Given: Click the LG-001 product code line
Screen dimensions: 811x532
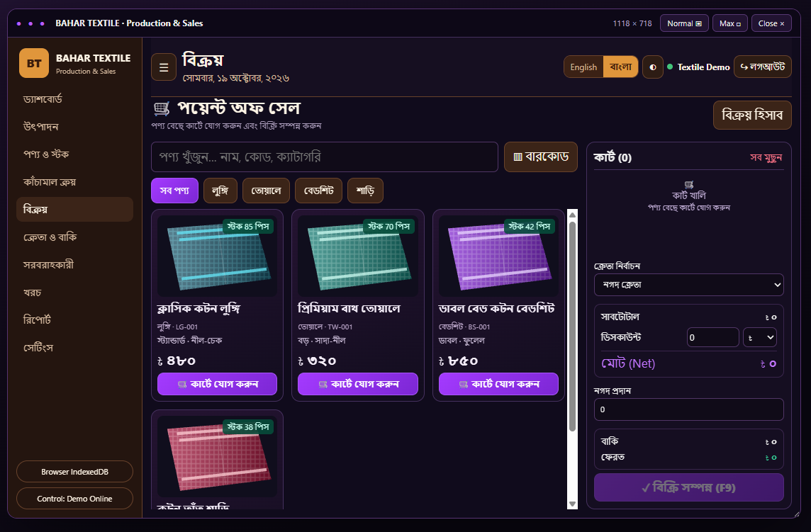Looking at the screenshot, I should pyautogui.click(x=177, y=327).
